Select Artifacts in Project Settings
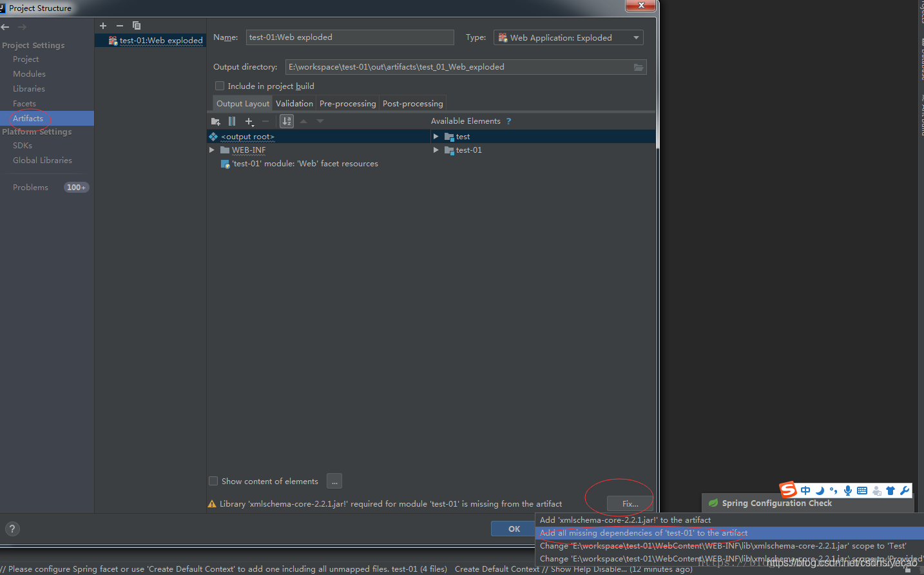The image size is (924, 575). [47, 119]
